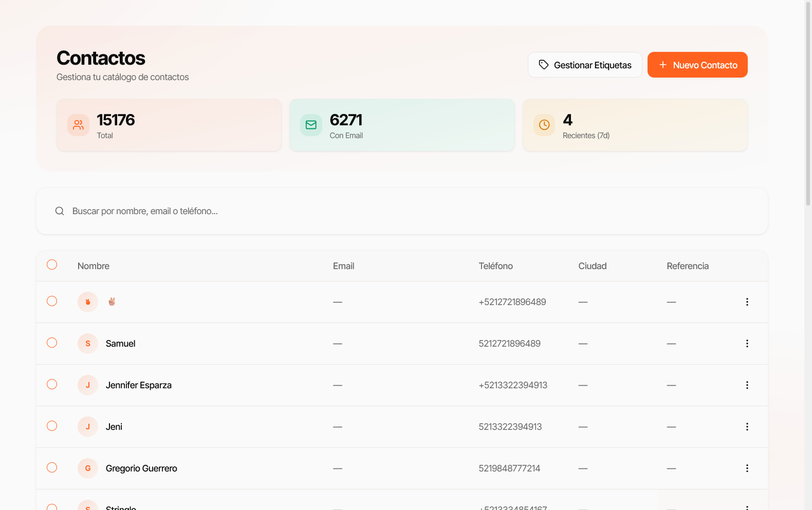
Task: Click phone number +5213322394913
Action: [x=513, y=385]
